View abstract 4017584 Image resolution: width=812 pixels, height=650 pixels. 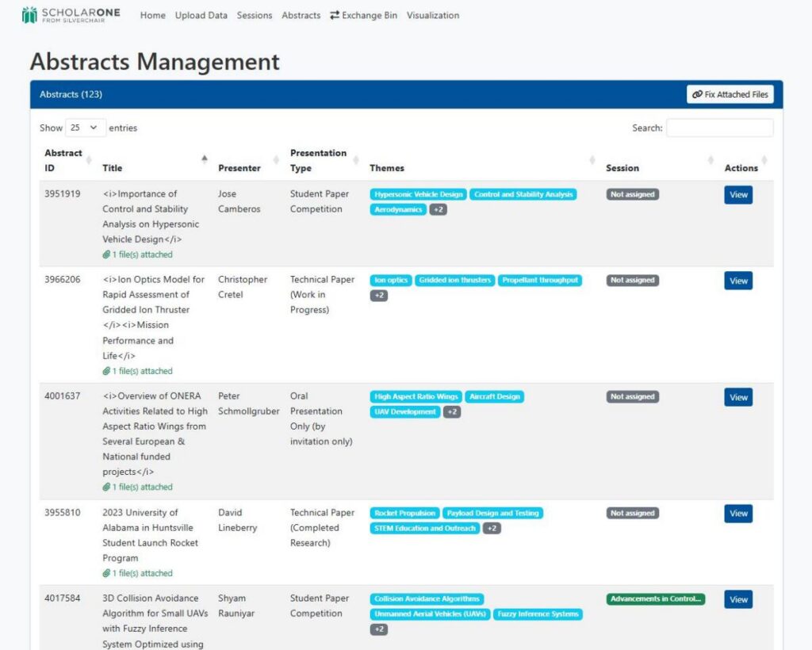tap(738, 600)
